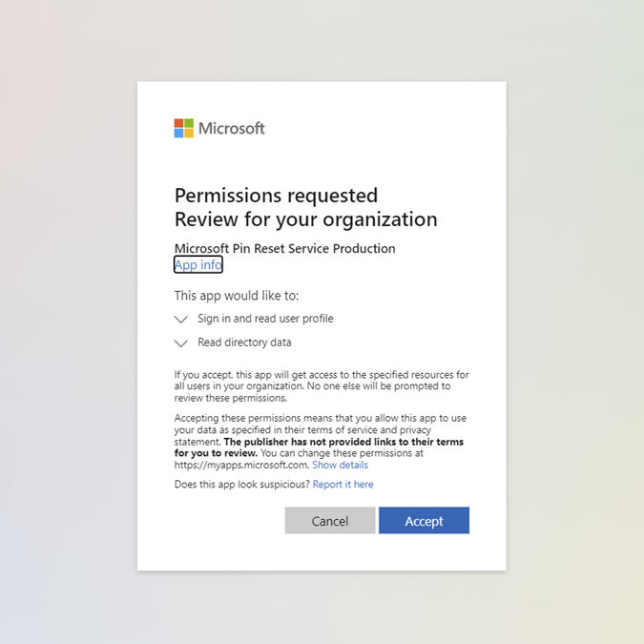This screenshot has height=644, width=644.
Task: Click the 'Permissions requested' heading
Action: pos(276,196)
